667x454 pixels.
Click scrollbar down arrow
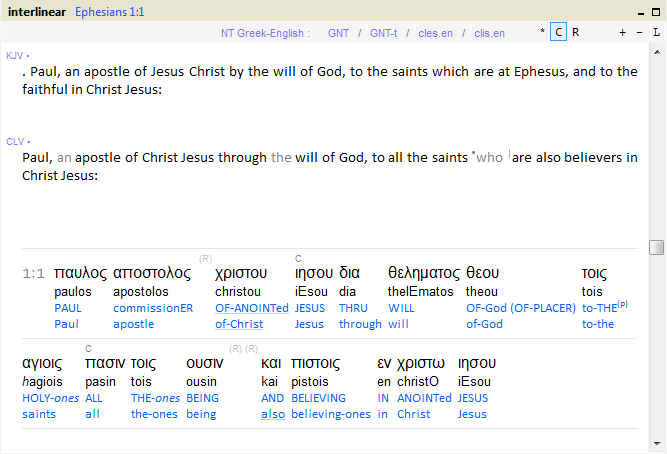click(656, 445)
